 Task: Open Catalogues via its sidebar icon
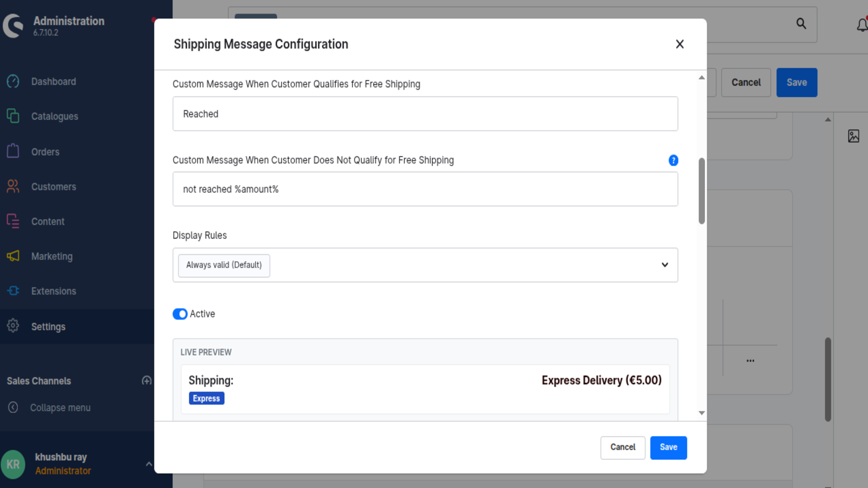[x=13, y=116]
